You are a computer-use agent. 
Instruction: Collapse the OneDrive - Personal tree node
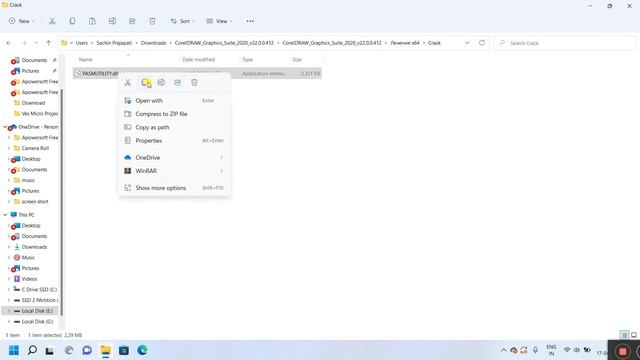(x=5, y=127)
